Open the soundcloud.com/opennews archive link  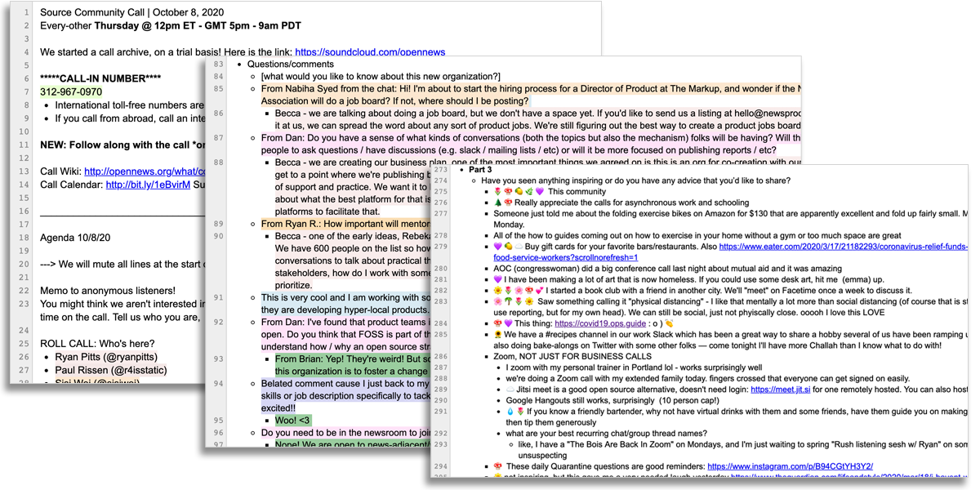click(370, 52)
